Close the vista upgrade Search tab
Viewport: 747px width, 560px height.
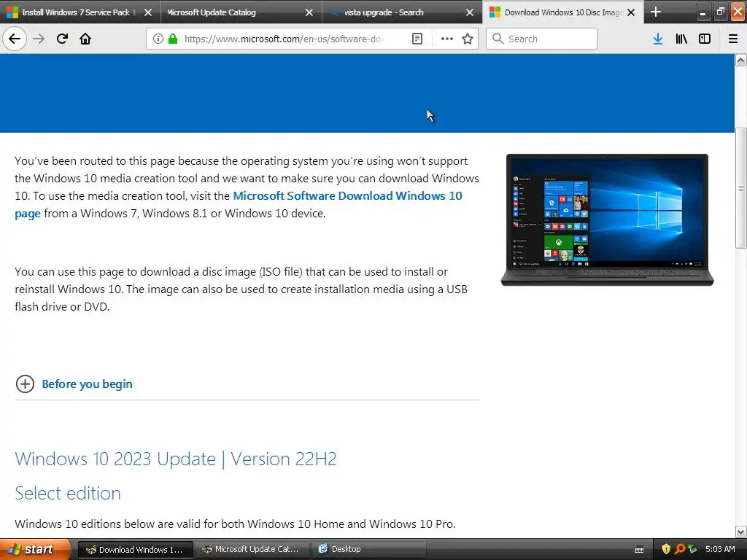(x=470, y=12)
